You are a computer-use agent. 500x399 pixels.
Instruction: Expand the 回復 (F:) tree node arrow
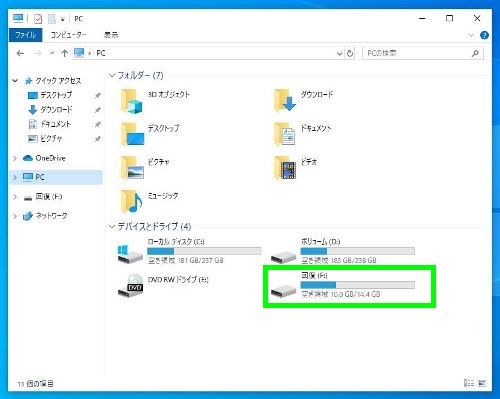15,197
